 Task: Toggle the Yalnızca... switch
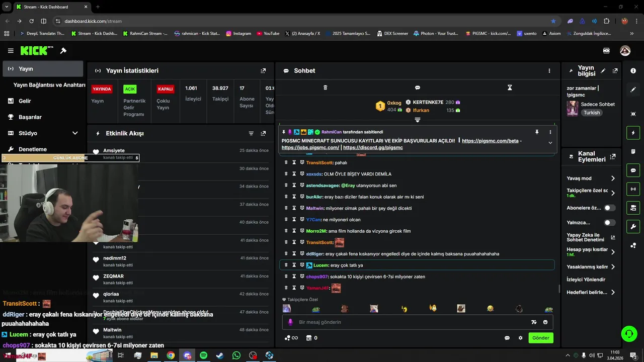609,222
